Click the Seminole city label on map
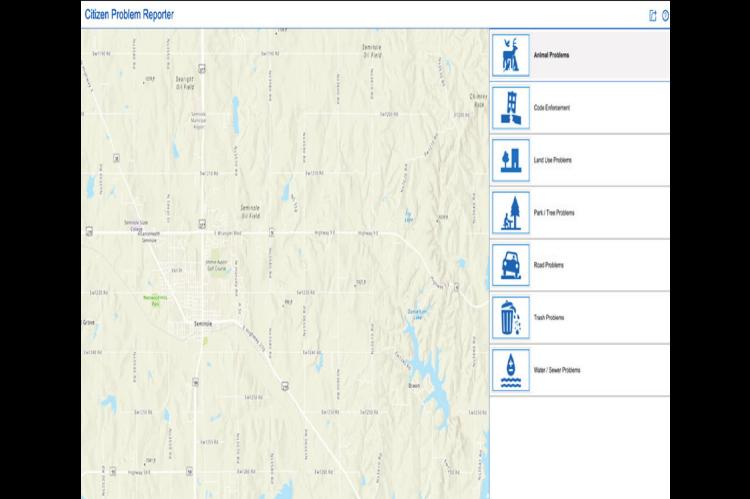Screen dimensions: 750x499 [x=203, y=324]
